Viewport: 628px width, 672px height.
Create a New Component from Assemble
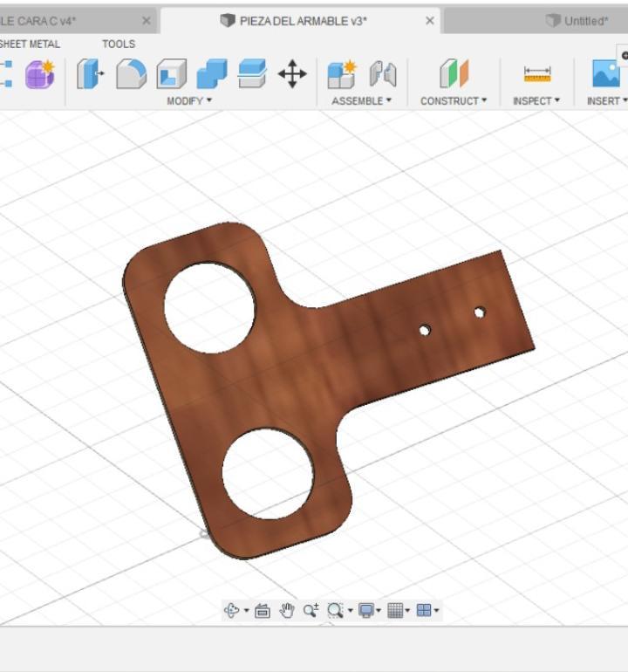tap(342, 74)
